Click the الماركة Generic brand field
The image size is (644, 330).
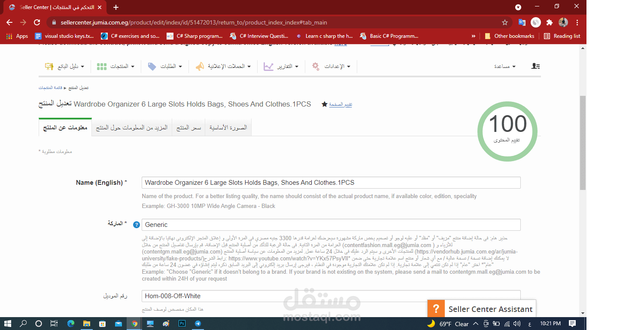point(331,225)
